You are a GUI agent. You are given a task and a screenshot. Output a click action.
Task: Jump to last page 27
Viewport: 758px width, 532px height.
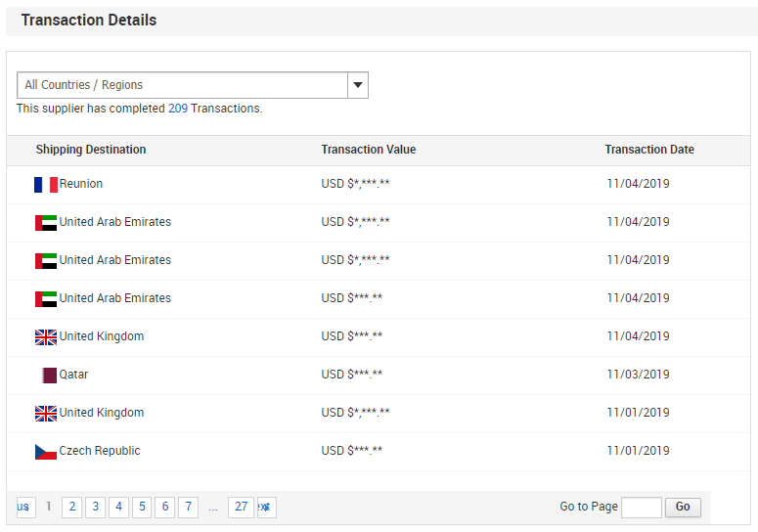point(242,507)
